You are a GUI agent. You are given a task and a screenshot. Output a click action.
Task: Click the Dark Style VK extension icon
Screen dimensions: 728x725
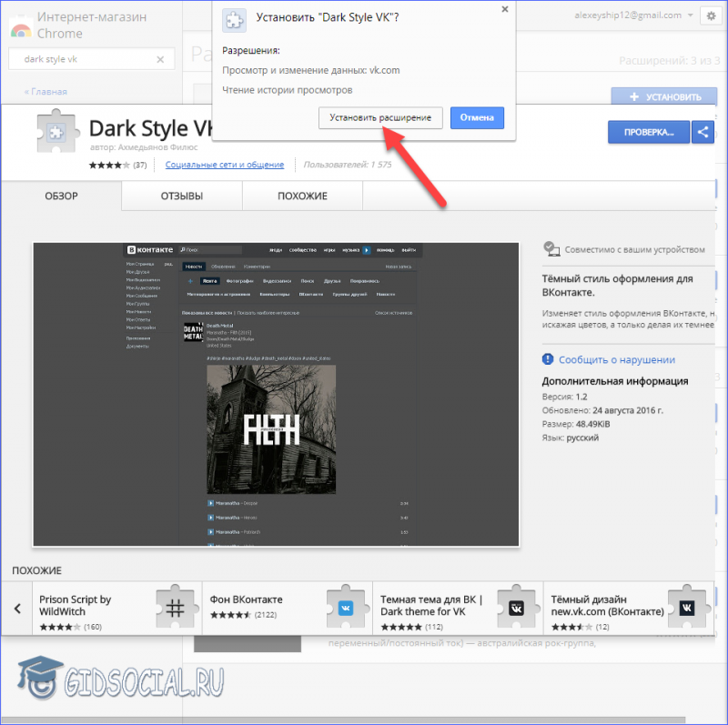56,131
